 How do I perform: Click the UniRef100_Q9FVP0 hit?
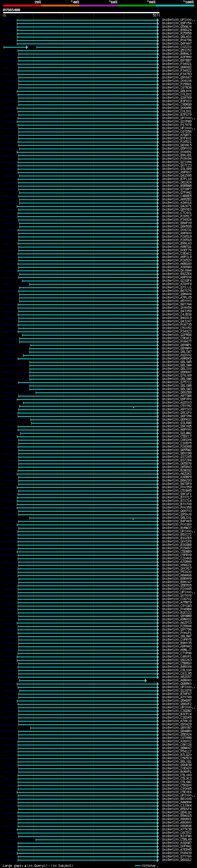[x=176, y=399]
